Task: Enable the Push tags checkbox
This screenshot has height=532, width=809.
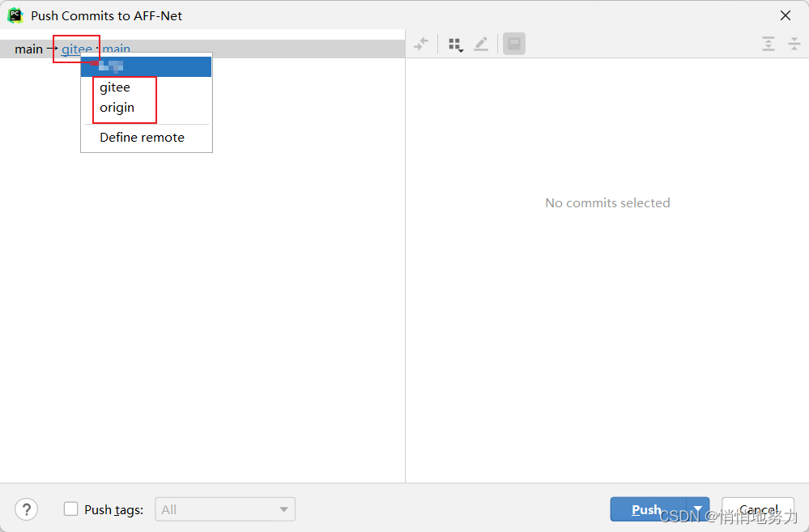Action: [x=70, y=509]
